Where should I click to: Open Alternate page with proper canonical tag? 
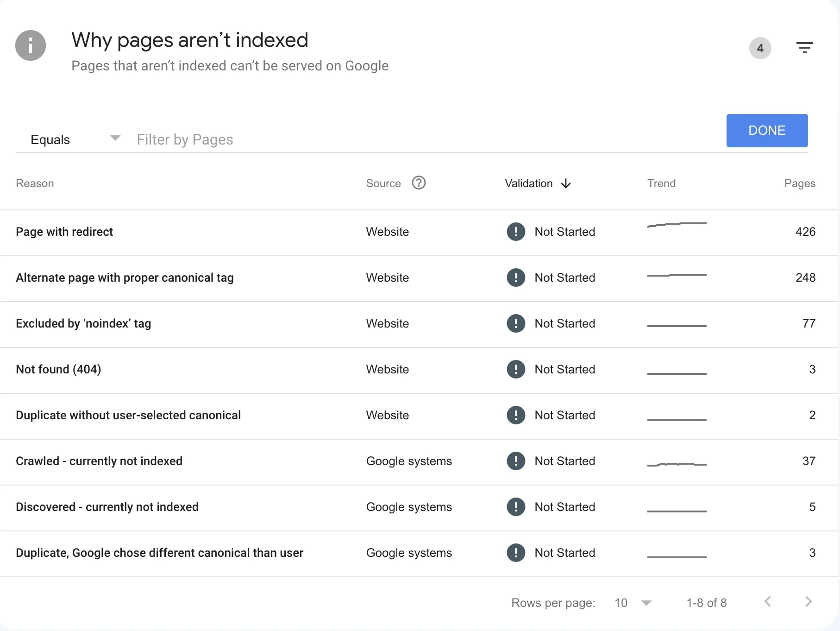click(125, 278)
